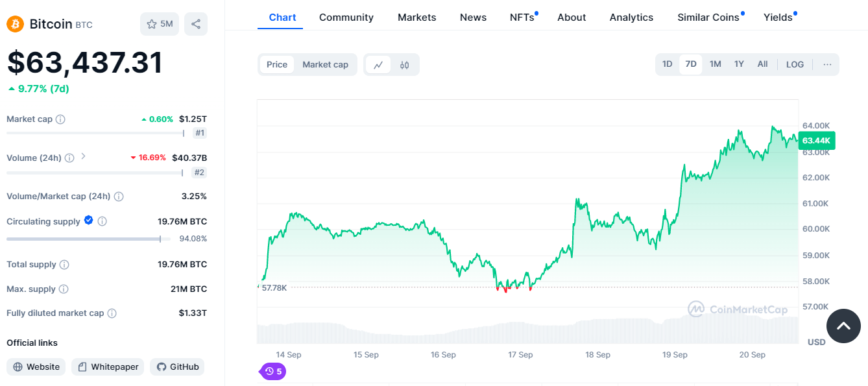
Task: Click the 63.44K current price label
Action: pos(817,141)
